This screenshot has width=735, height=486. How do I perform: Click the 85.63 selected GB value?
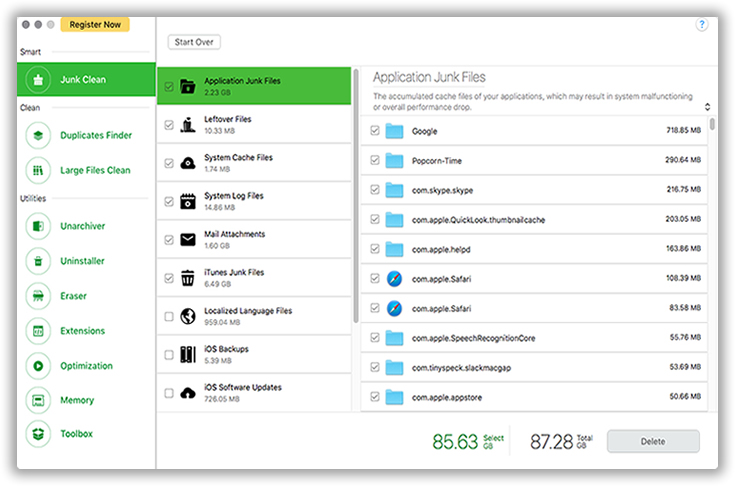click(x=455, y=441)
